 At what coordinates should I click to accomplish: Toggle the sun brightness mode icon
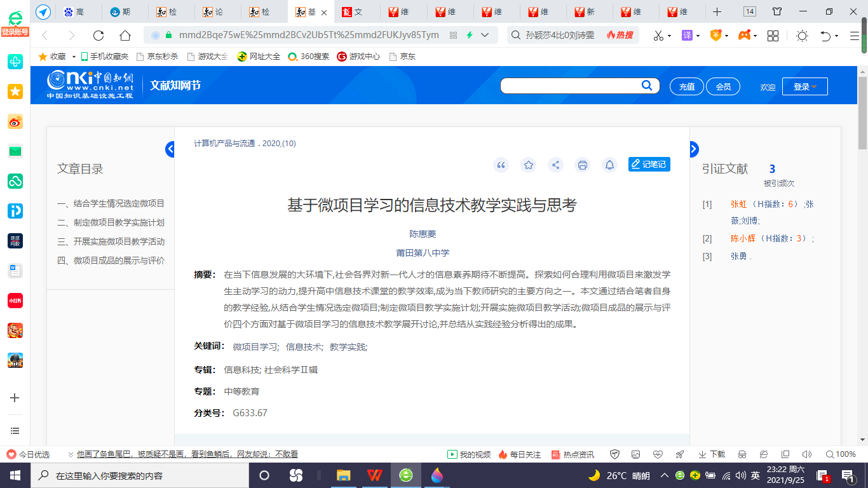pyautogui.click(x=802, y=36)
